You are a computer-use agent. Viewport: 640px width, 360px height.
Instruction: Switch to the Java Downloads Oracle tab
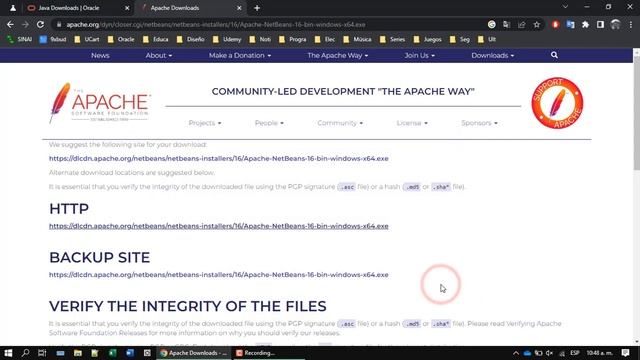(x=78, y=8)
